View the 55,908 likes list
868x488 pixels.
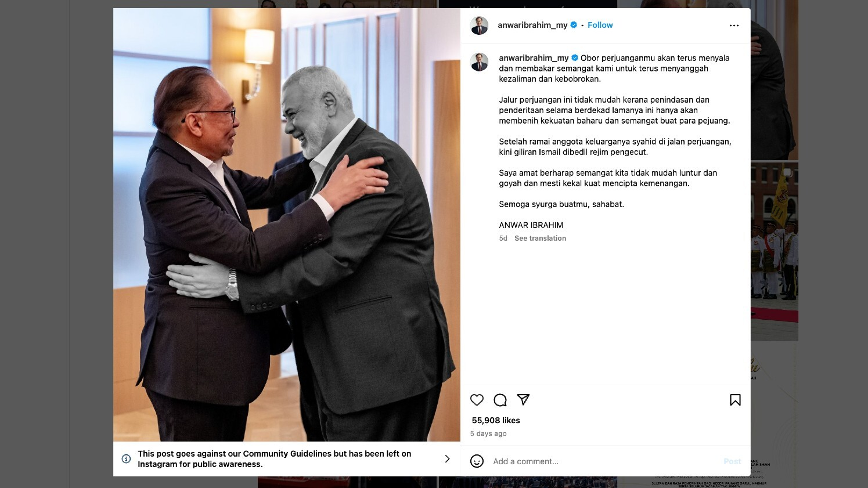(496, 420)
